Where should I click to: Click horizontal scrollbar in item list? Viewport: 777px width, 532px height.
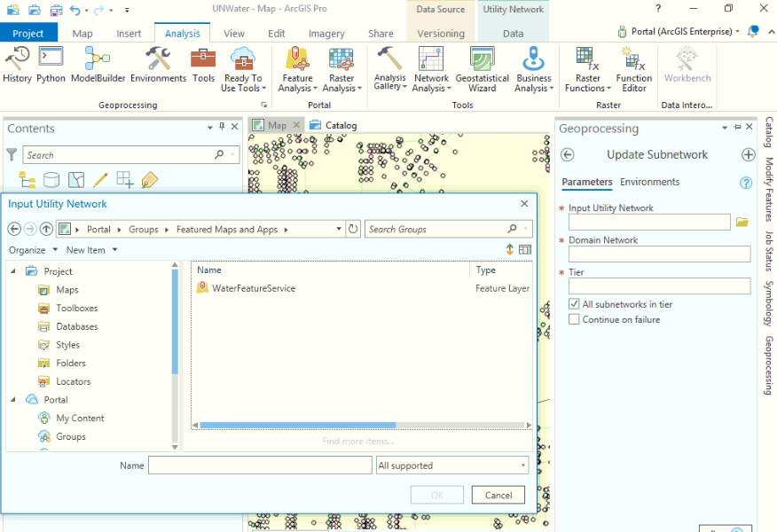coord(298,425)
